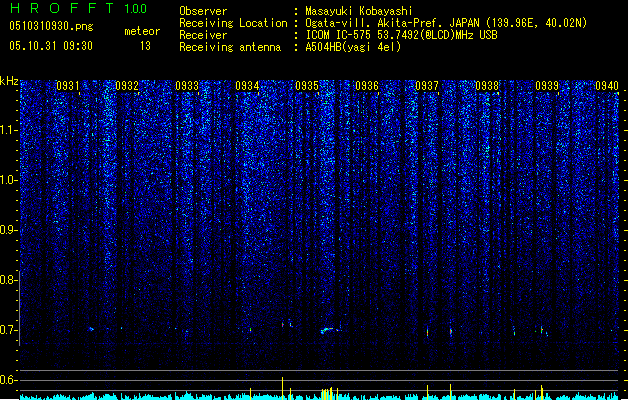The width and height of the screenshot is (629, 400).
Task: Click the date stamp 05.10.31 09:30
Action: click(51, 46)
